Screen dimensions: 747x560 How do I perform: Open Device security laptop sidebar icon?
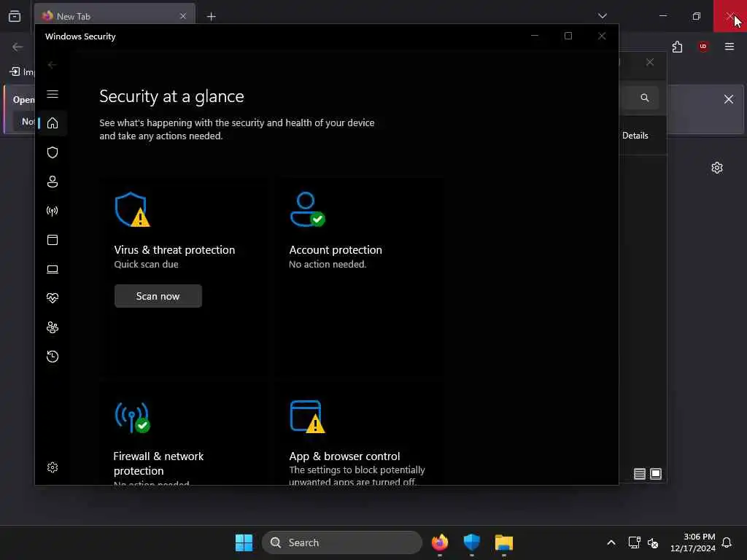point(53,269)
